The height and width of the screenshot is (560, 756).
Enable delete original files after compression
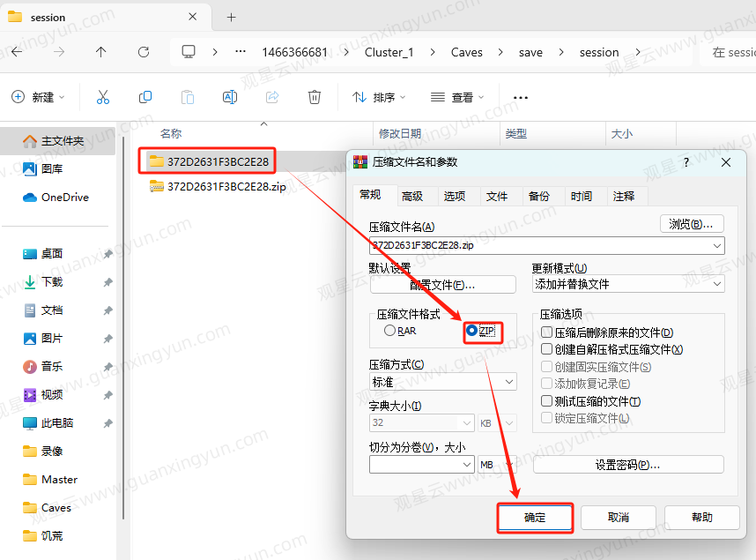point(547,332)
